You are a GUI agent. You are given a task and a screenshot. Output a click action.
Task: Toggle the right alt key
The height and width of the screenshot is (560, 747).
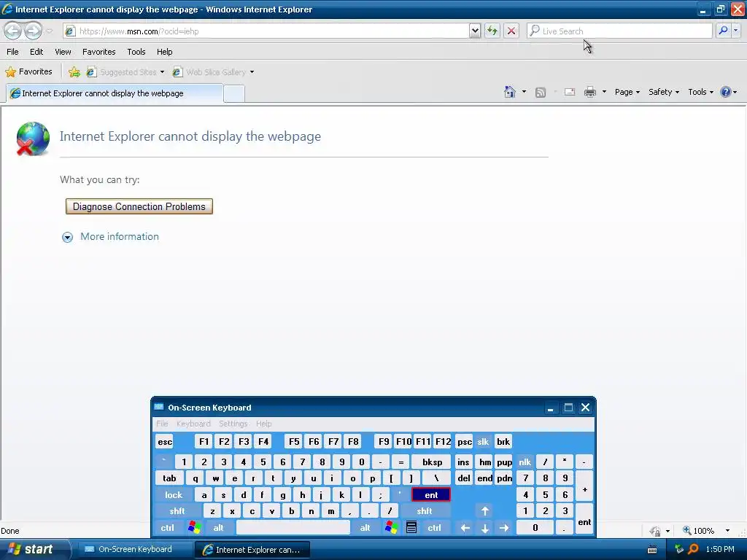[x=365, y=528]
